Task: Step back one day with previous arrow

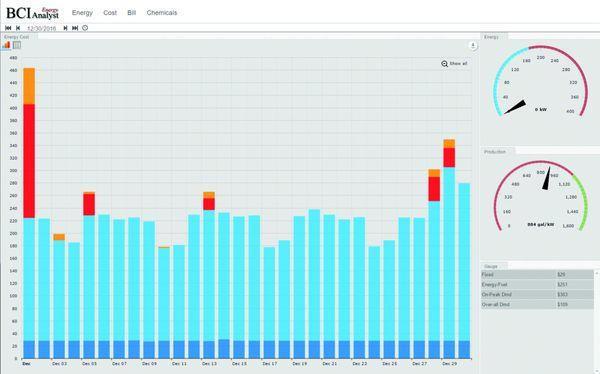Action: (x=18, y=28)
